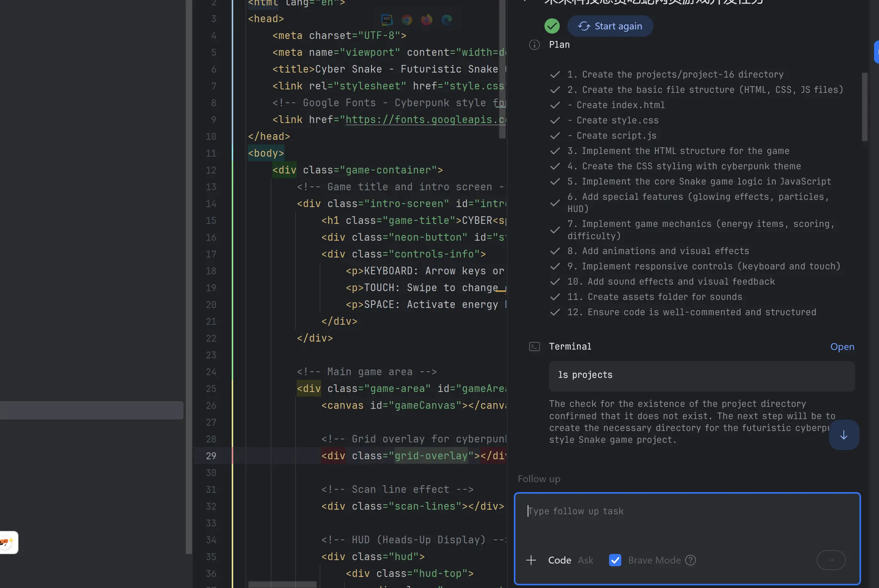Click the scroll-to-bottom arrow button
Screen dimensions: 879x588
tap(843, 435)
